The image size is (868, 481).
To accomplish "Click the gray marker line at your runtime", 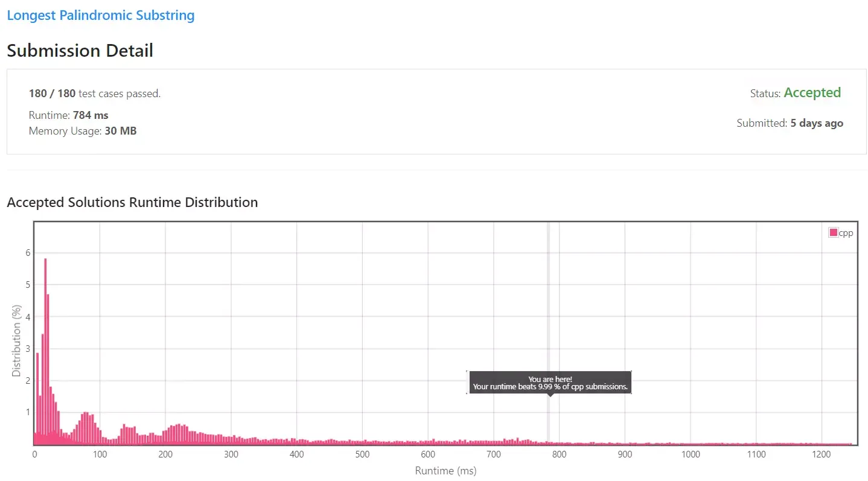I will pyautogui.click(x=548, y=302).
